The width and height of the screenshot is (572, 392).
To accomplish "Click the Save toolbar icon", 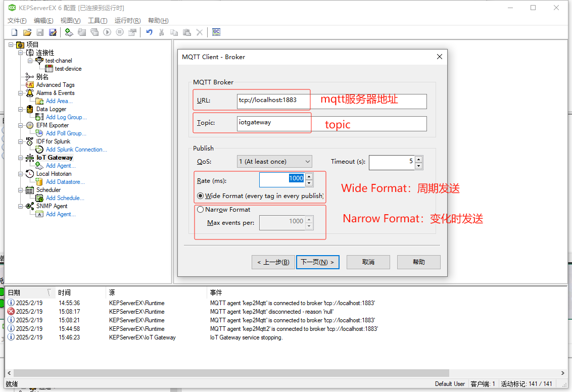I will (40, 32).
